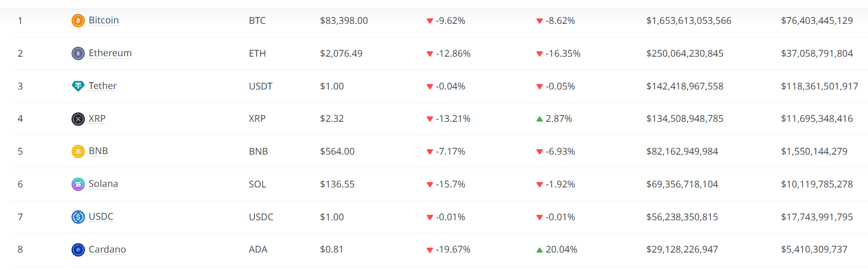The width and height of the screenshot is (868, 270).
Task: Visit the BNB coin link
Action: (98, 151)
